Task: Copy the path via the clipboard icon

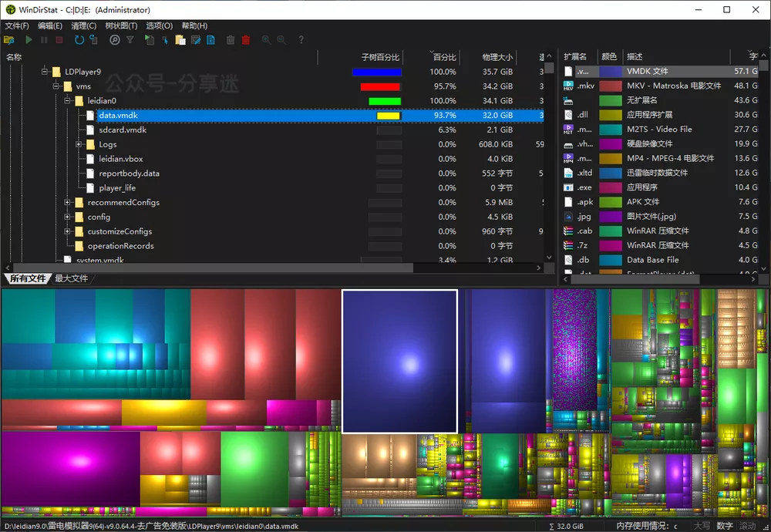Action: click(180, 39)
